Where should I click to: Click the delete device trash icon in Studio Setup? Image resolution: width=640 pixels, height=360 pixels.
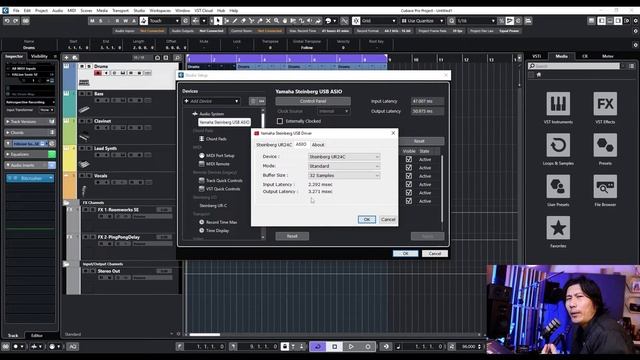coord(253,101)
